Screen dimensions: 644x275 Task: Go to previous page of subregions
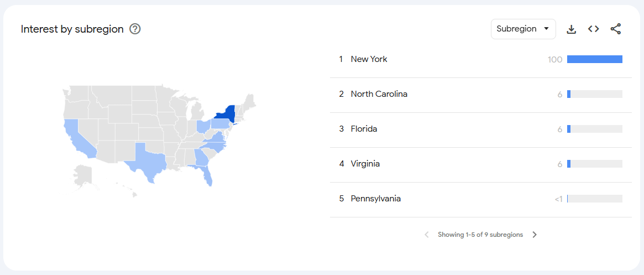point(427,235)
